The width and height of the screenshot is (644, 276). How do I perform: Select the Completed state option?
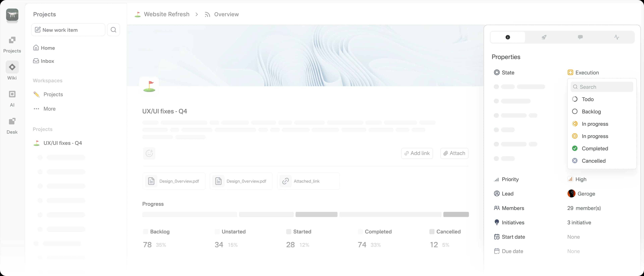click(x=595, y=148)
